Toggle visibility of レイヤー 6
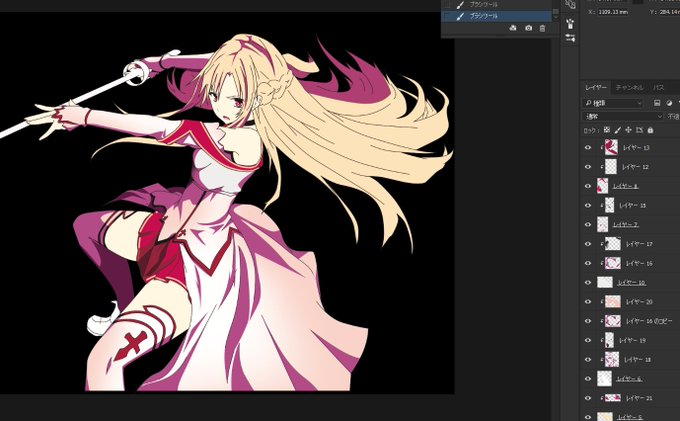The width and height of the screenshot is (680, 421). [588, 379]
